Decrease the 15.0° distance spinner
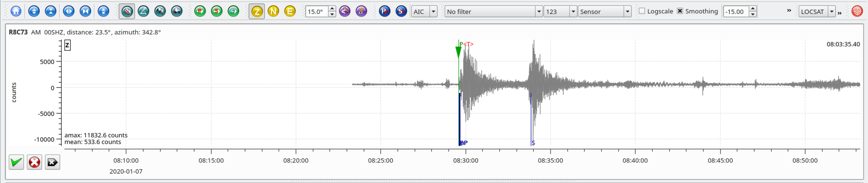 (332, 15)
